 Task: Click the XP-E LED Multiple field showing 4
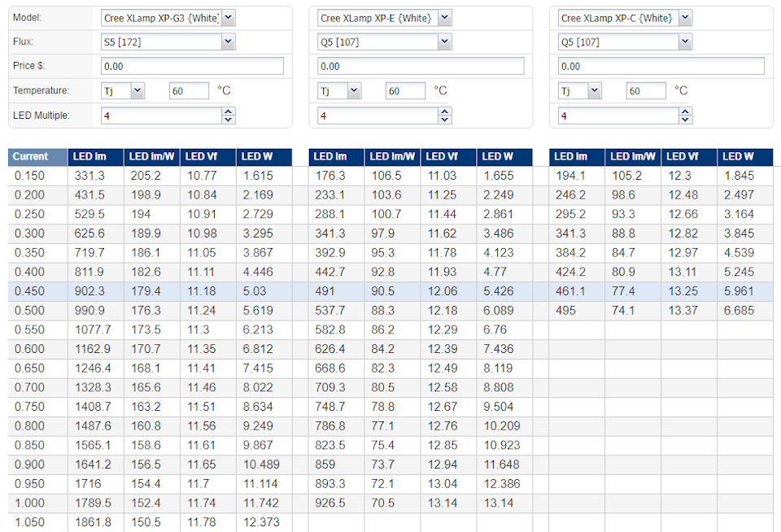click(x=378, y=116)
